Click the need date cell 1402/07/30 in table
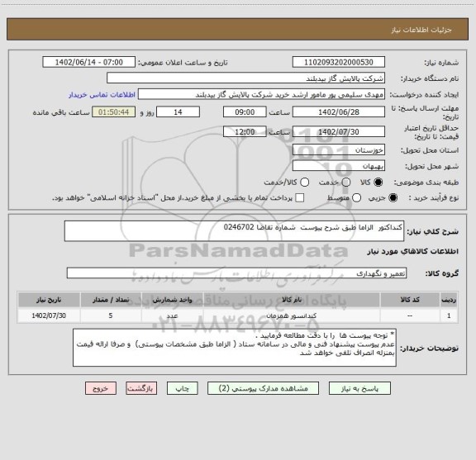The width and height of the screenshot is (476, 460). click(x=49, y=315)
